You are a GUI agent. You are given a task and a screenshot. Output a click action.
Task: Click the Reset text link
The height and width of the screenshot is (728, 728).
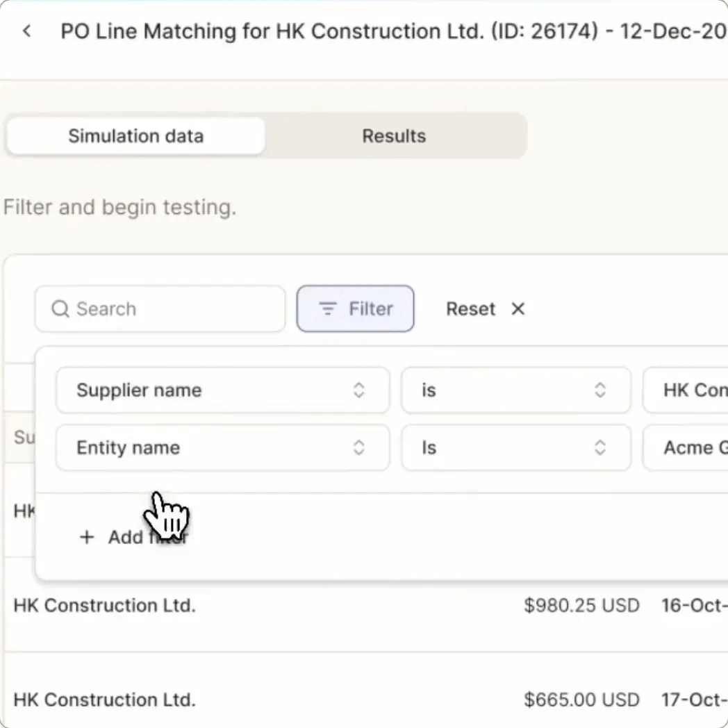[471, 308]
